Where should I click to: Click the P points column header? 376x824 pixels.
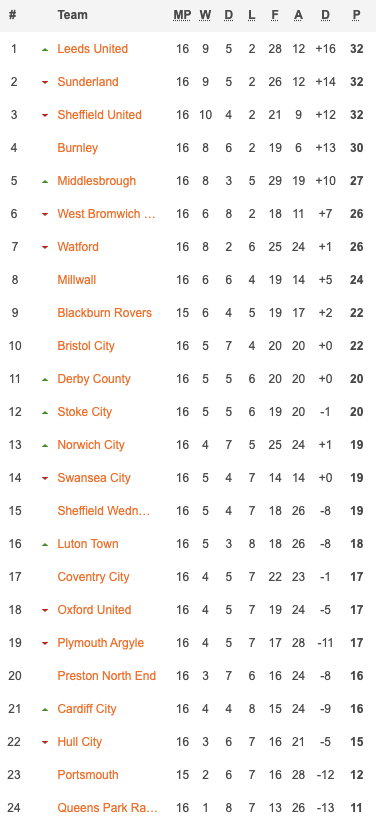[357, 15]
